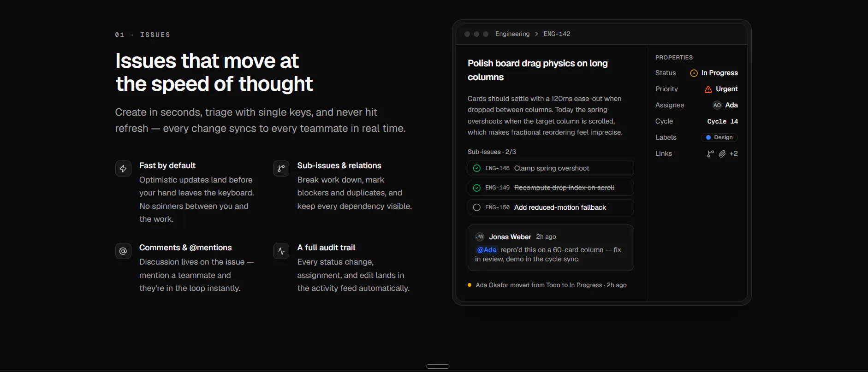The height and width of the screenshot is (372, 868).
Task: Click the JW avatar in the comment
Action: coord(480,237)
